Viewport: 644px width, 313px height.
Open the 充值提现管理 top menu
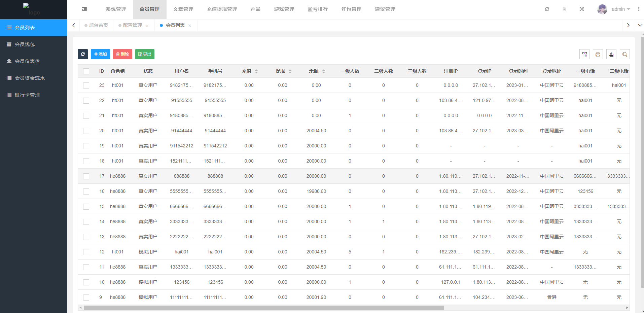[x=222, y=9]
